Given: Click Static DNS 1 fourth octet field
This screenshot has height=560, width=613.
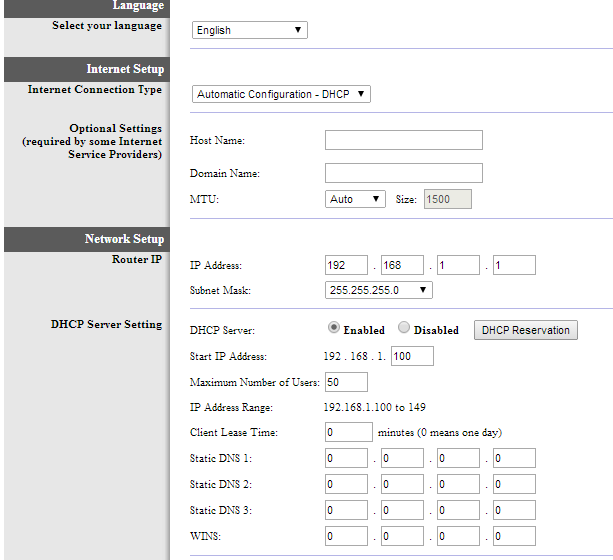Looking at the screenshot, I should [514, 458].
